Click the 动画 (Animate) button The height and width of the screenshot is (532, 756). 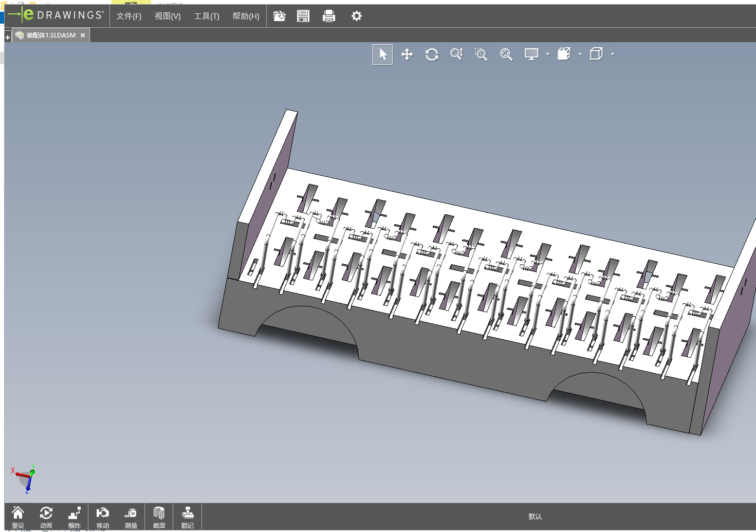pyautogui.click(x=46, y=517)
